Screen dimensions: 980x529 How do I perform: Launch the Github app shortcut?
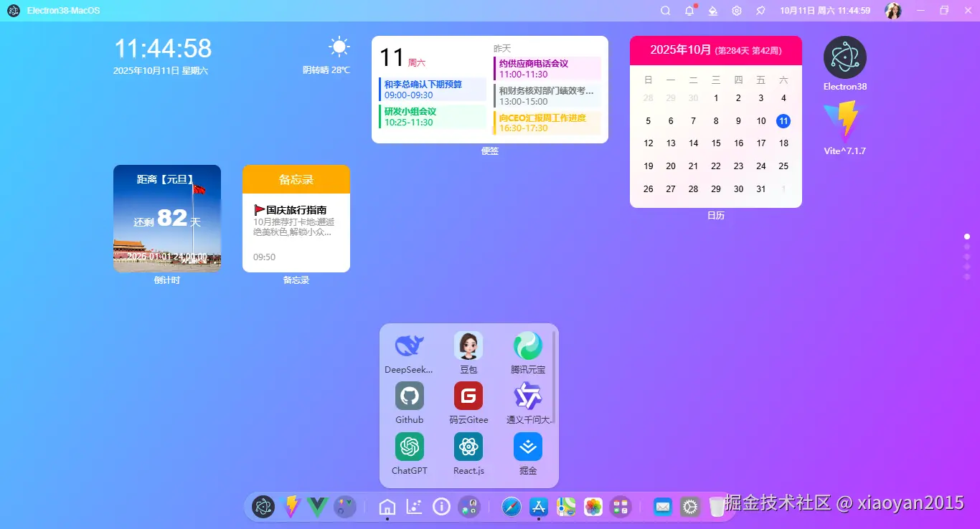coord(410,396)
